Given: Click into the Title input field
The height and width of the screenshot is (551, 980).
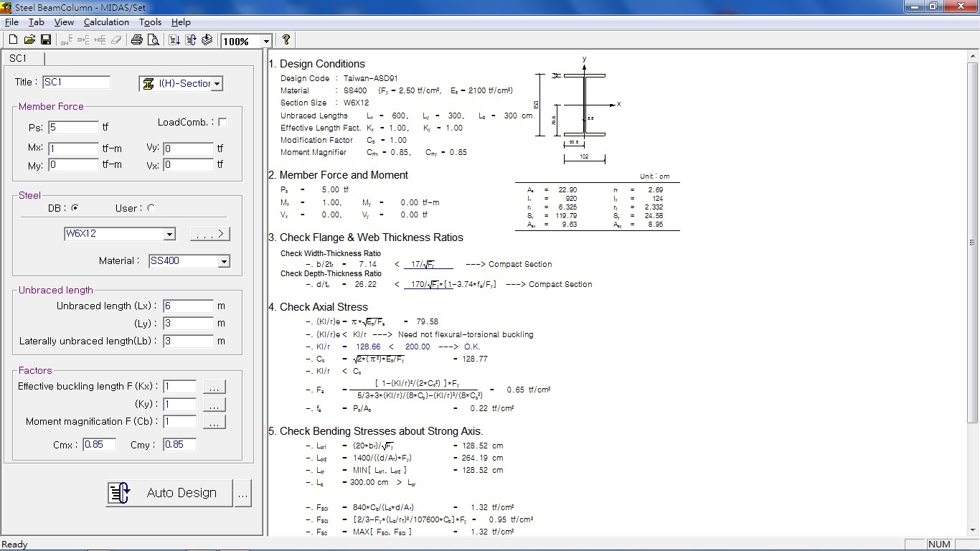Looking at the screenshot, I should 76,83.
